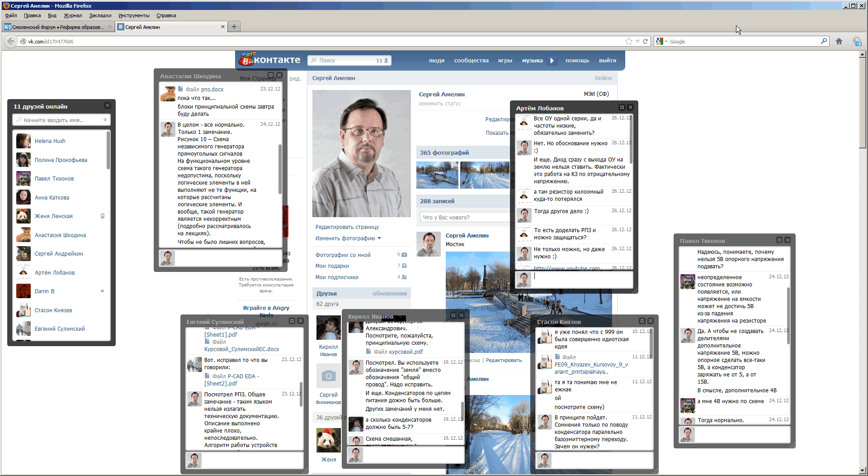Click помощь in VK header
Screen dimensions: 868x476
point(577,60)
